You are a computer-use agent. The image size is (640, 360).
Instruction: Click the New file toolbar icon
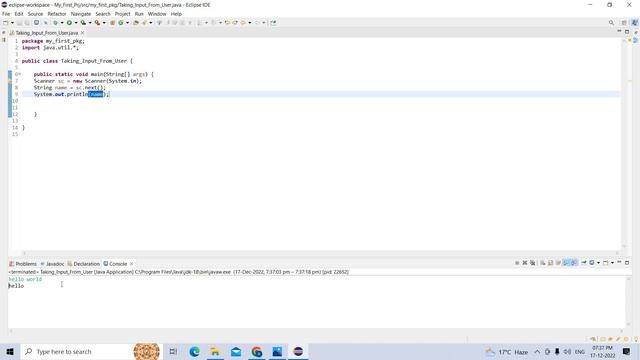coord(5,23)
